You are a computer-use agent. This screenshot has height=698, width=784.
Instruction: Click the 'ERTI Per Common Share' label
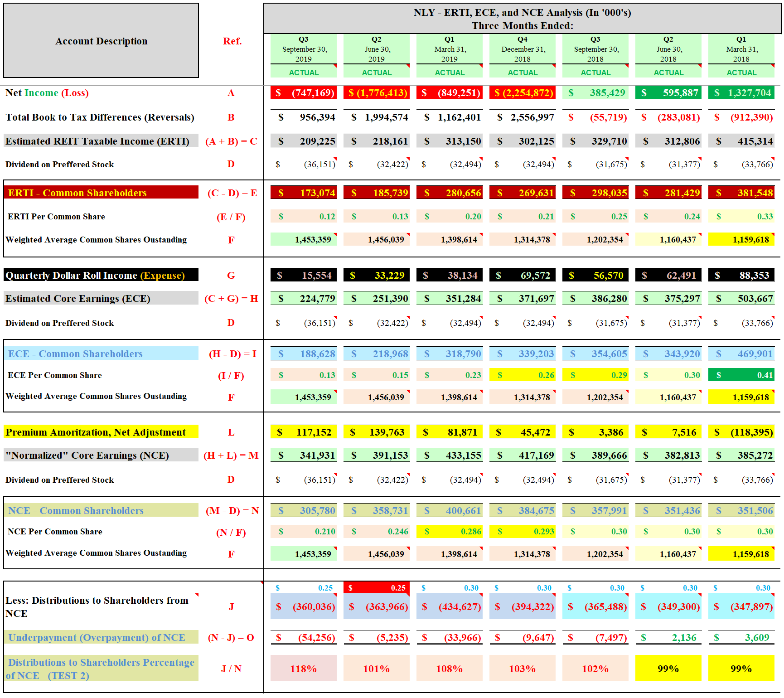56,217
